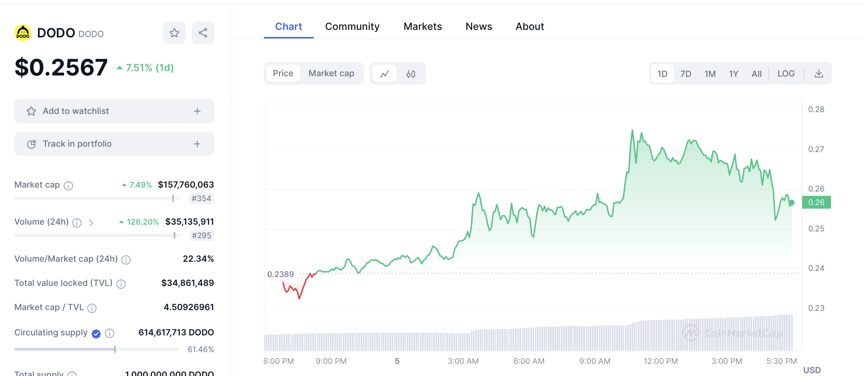This screenshot has height=376, width=868.
Task: Click Circulating supply info icon
Action: click(x=110, y=333)
